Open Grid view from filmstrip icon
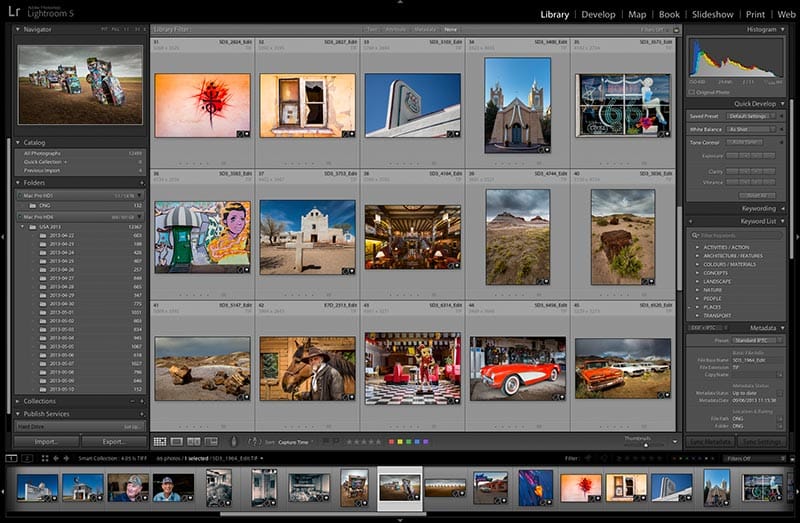This screenshot has width=800, height=523. click(x=45, y=458)
